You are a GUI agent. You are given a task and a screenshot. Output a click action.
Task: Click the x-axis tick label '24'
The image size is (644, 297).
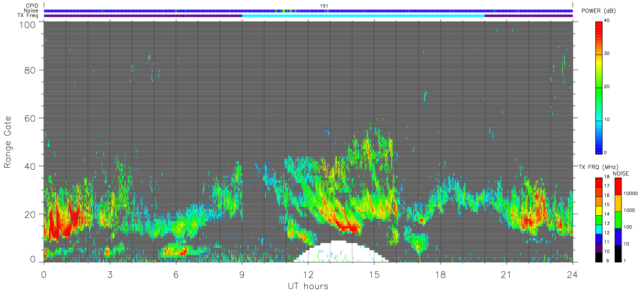click(x=572, y=274)
